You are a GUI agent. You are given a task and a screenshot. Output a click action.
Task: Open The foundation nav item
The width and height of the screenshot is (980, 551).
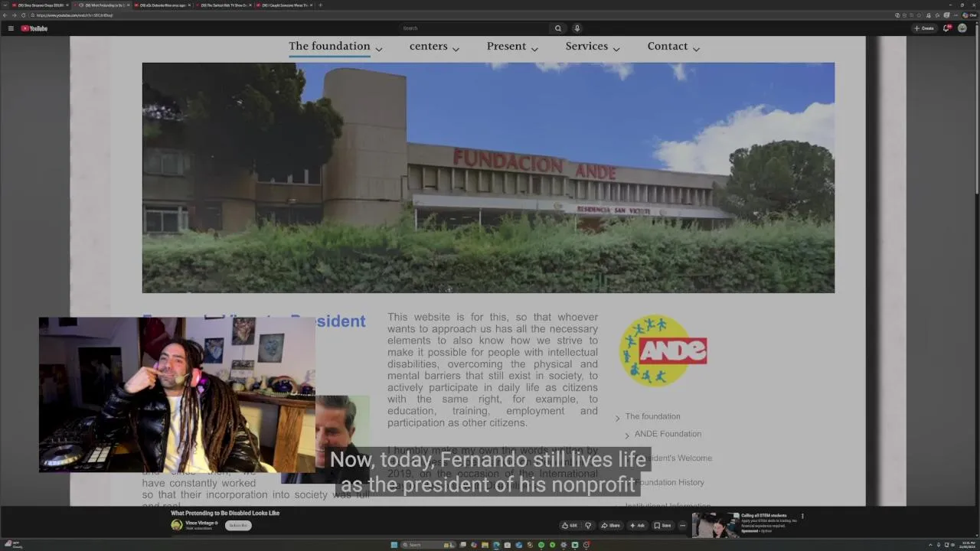click(x=329, y=46)
